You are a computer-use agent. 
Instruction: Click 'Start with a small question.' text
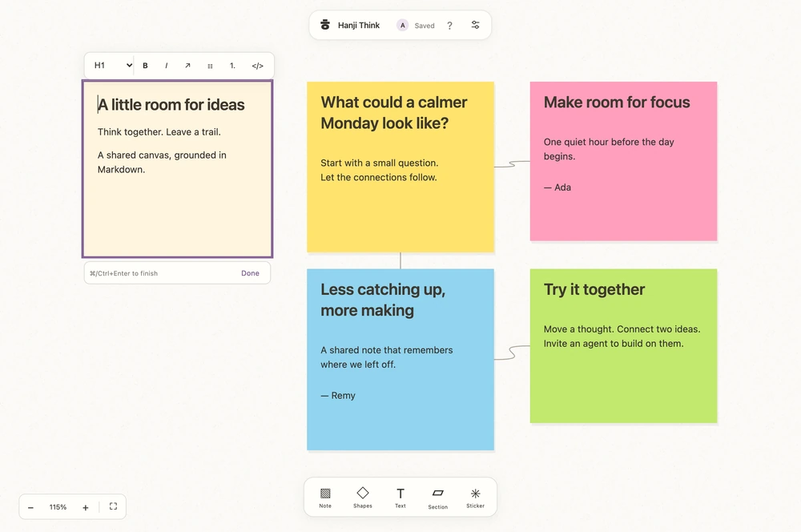point(379,163)
